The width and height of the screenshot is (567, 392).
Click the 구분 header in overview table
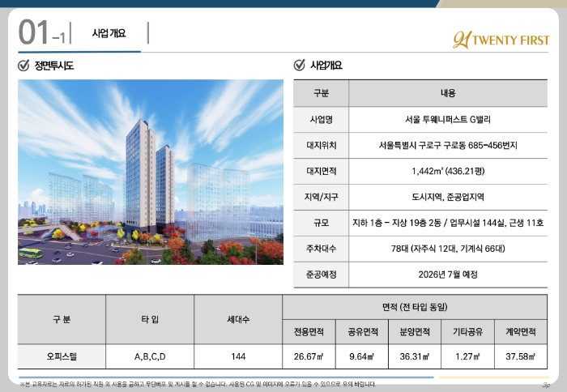[x=321, y=93]
